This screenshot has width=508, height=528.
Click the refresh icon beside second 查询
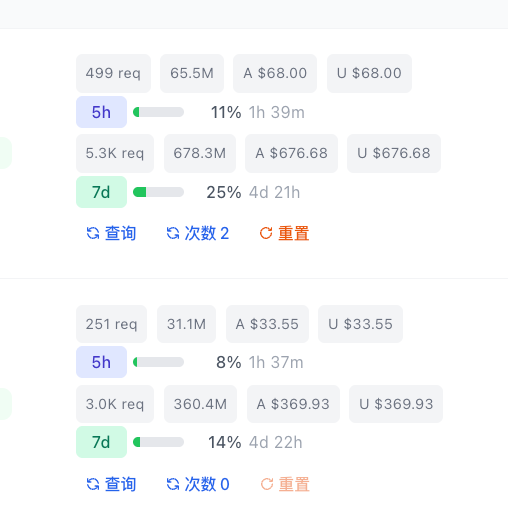(x=93, y=484)
